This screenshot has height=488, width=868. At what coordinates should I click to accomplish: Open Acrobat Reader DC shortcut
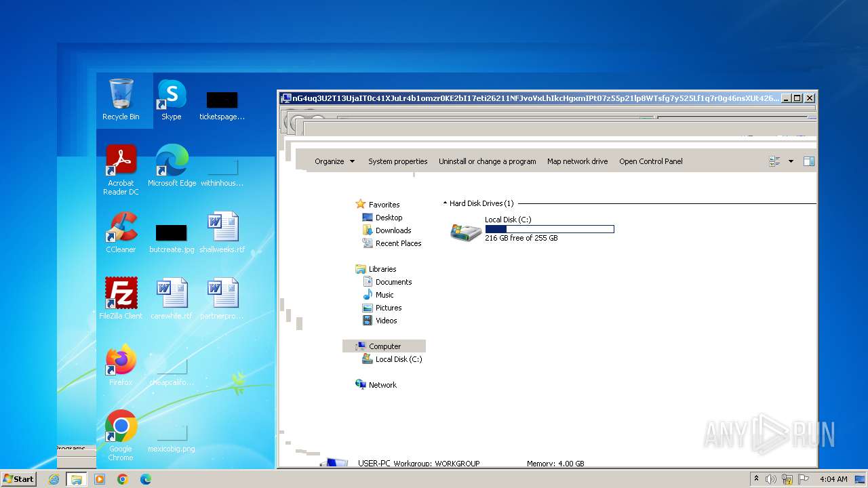(121, 169)
